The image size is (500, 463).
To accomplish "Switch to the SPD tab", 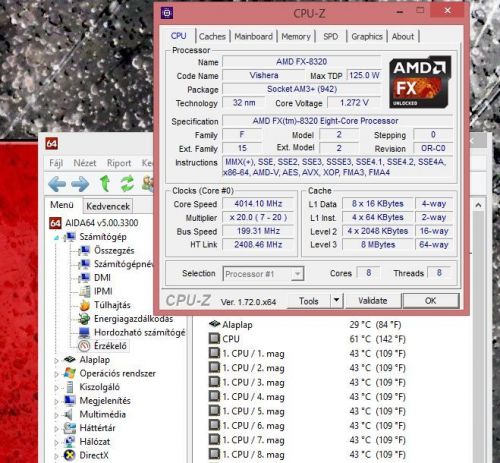I will 331,36.
